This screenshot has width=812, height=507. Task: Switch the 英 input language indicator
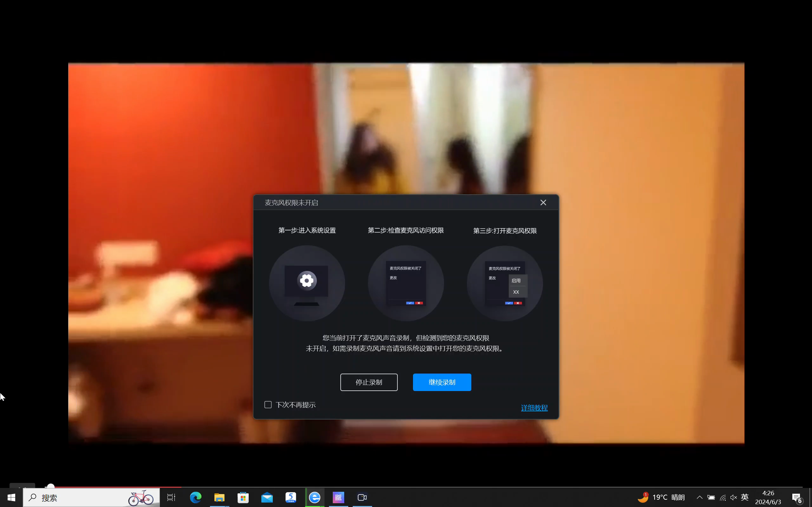tap(744, 497)
